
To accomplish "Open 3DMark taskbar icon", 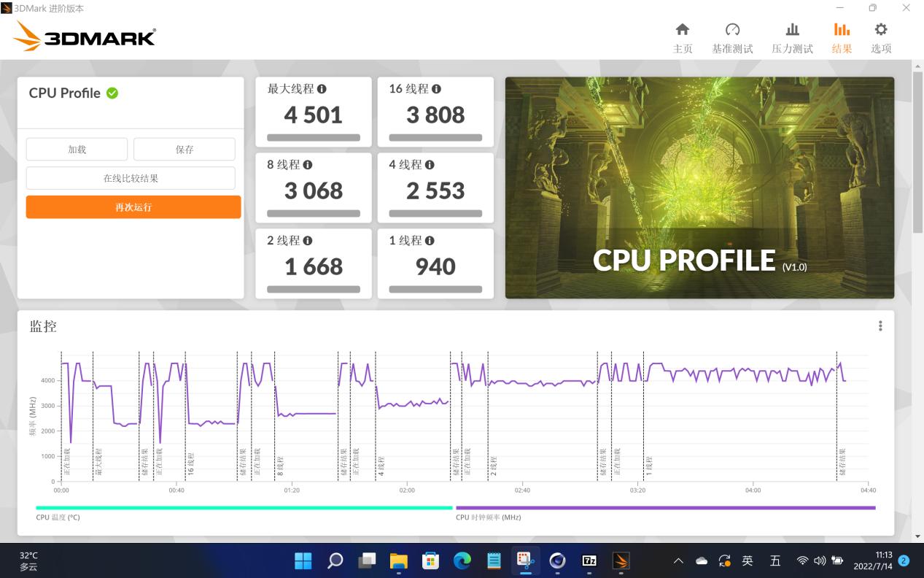I will (x=621, y=560).
